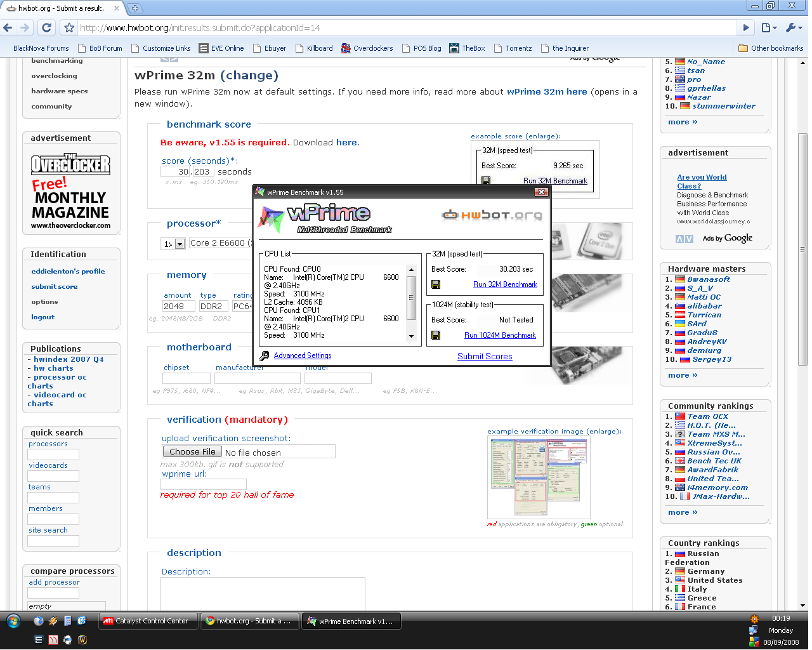Click the calculator quick launch icon
This screenshot has width=812, height=650.
(x=68, y=621)
